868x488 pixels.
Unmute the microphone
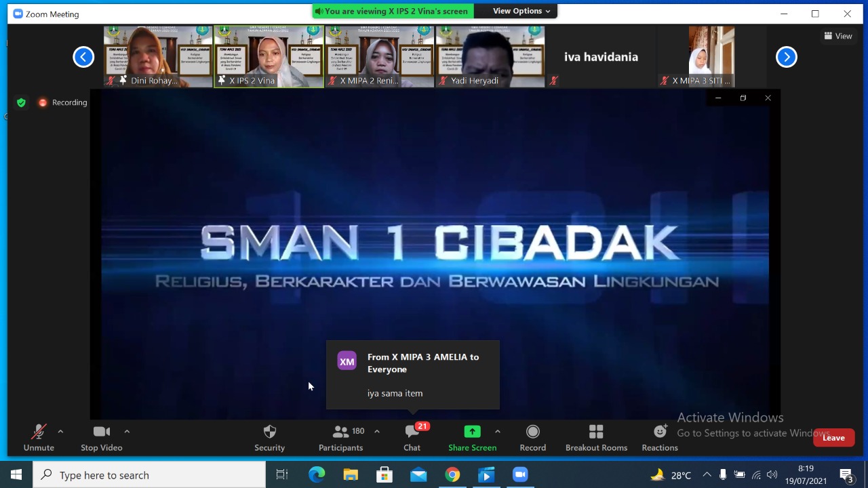tap(39, 438)
